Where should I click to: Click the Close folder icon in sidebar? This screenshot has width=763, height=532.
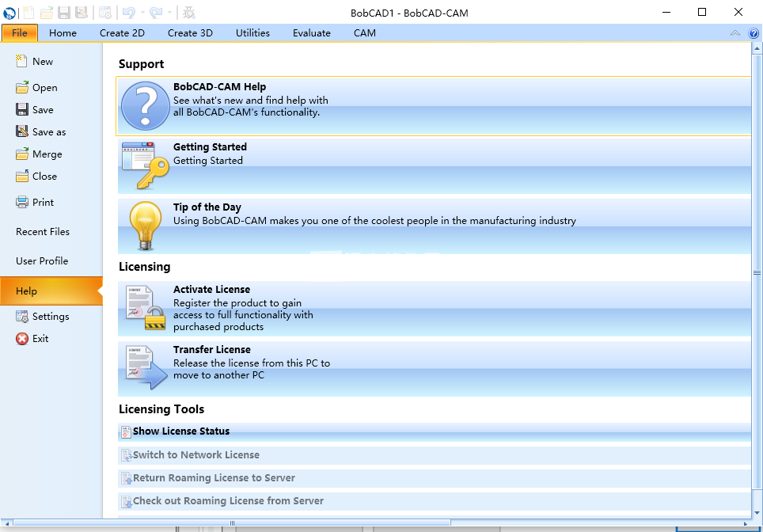(22, 176)
